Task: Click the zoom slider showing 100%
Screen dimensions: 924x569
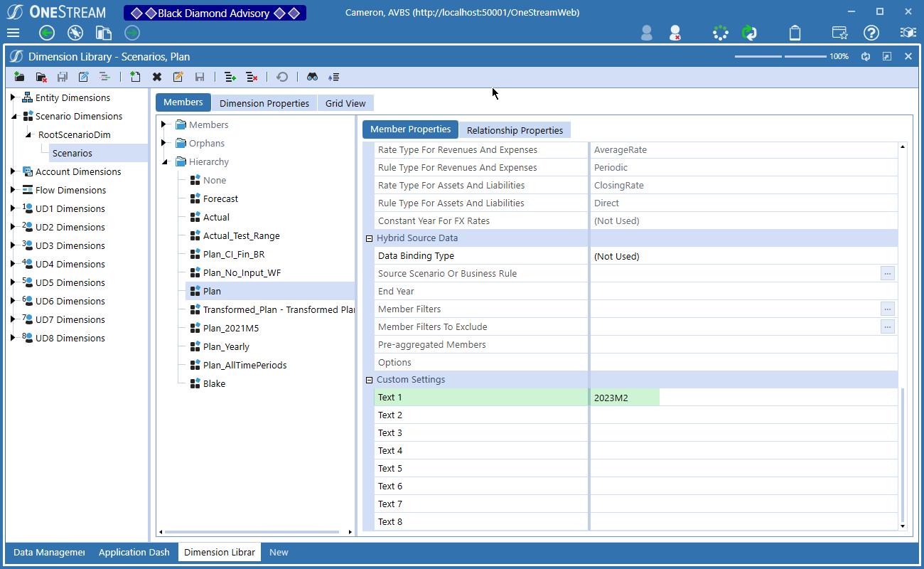Action: coord(780,56)
